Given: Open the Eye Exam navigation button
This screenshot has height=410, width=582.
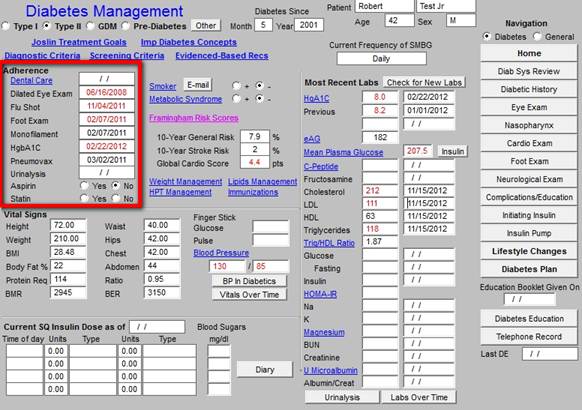Looking at the screenshot, I should pos(529,108).
